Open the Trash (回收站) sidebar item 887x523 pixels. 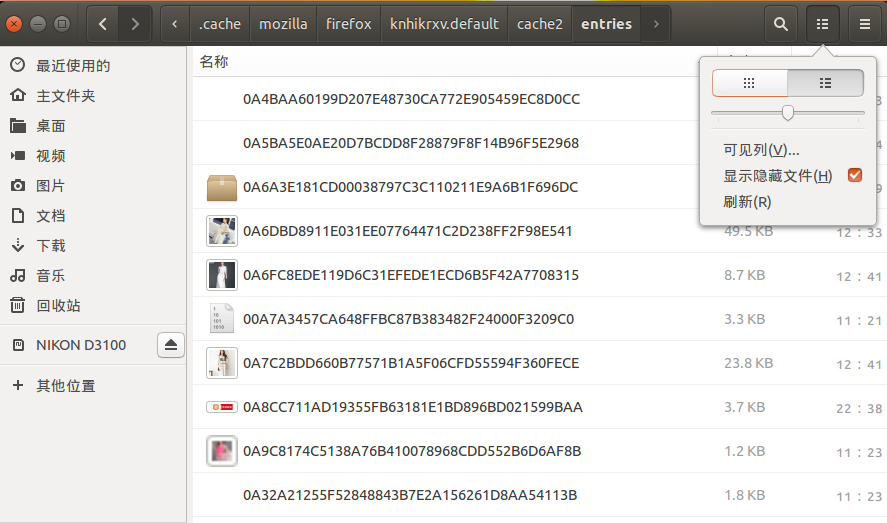[58, 305]
